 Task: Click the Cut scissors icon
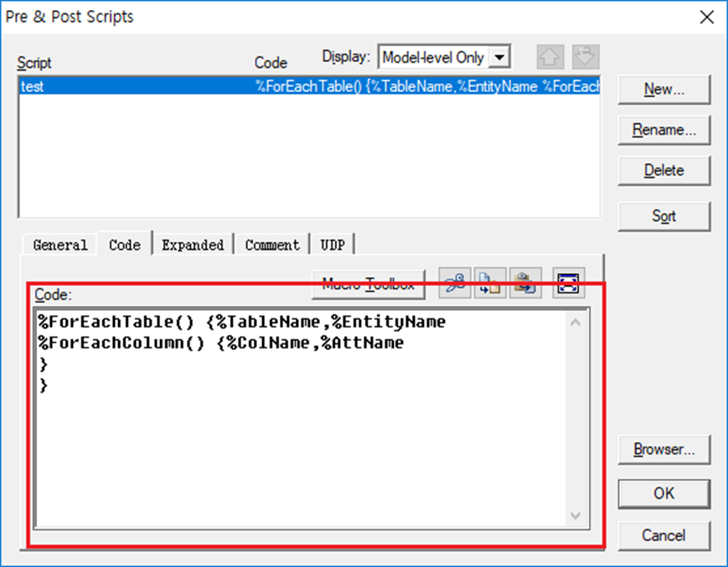point(455,282)
